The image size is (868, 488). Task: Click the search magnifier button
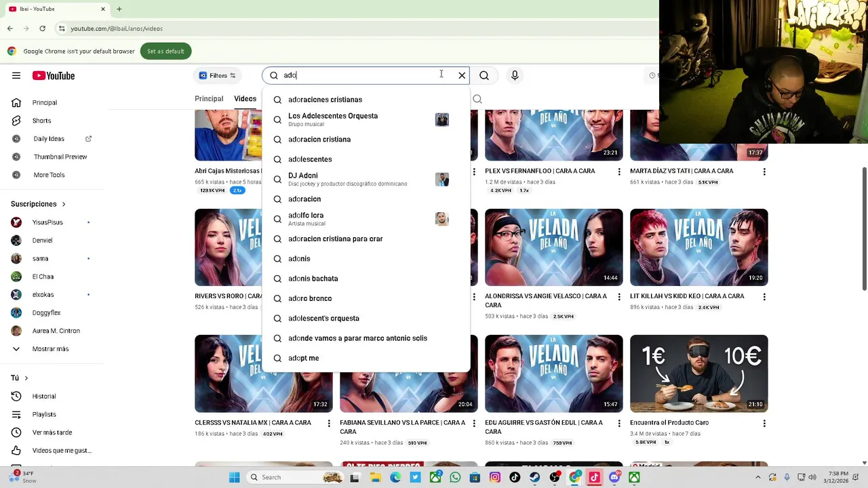pos(484,75)
